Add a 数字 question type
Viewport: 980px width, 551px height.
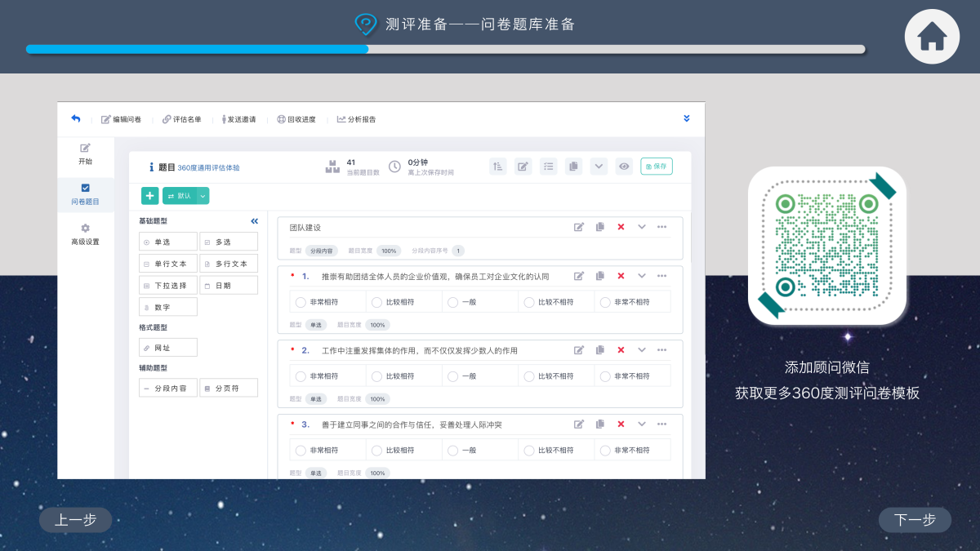point(168,307)
